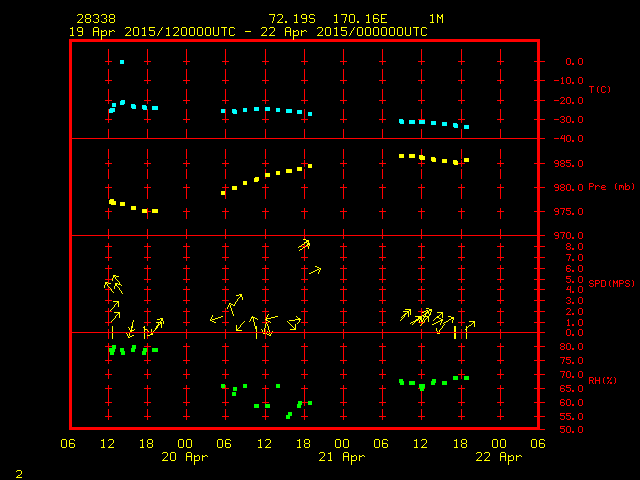The width and height of the screenshot is (640, 480).
Task: Click the latitude 72.19S text
Action: 291,19
